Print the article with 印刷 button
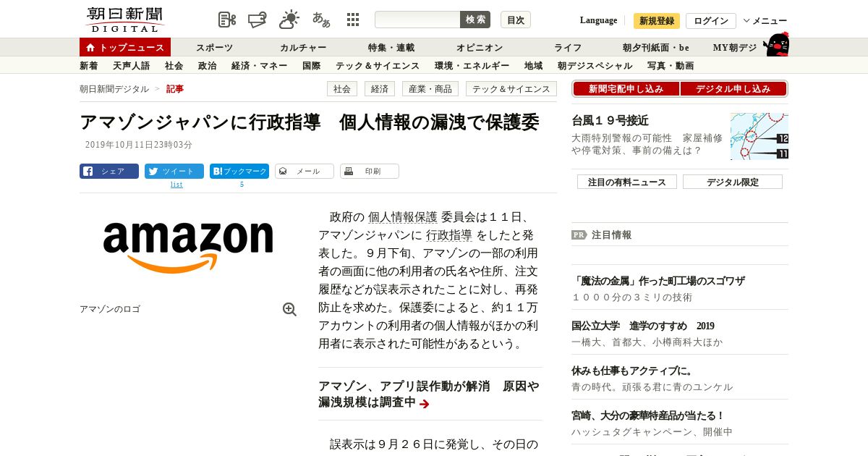The height and width of the screenshot is (456, 868). coord(370,172)
